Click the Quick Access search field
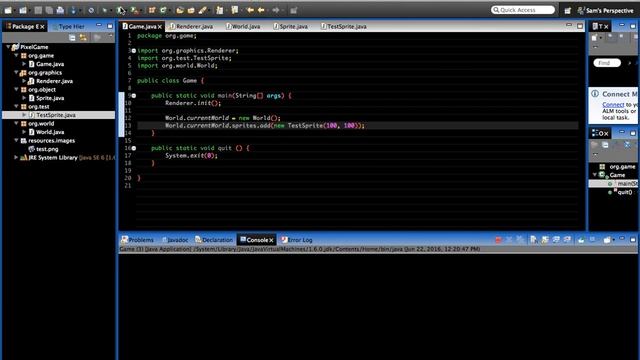640x360 pixels. (523, 10)
